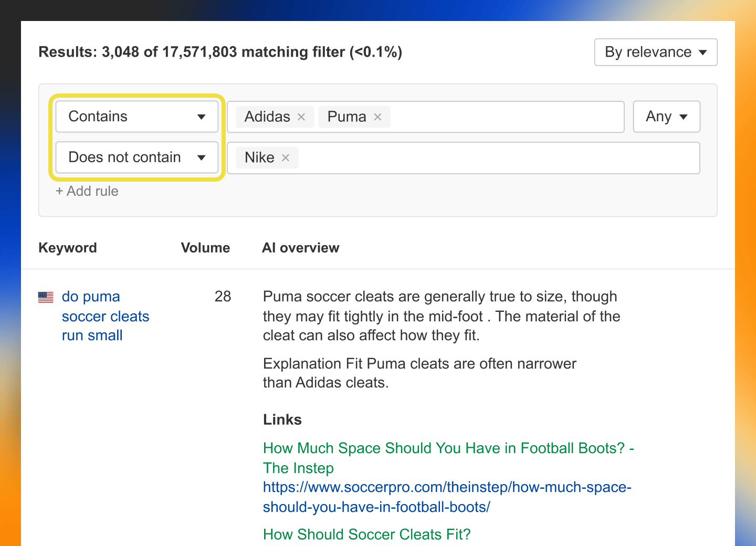Remove the Puma filter tag
The image size is (756, 546).
tap(377, 117)
